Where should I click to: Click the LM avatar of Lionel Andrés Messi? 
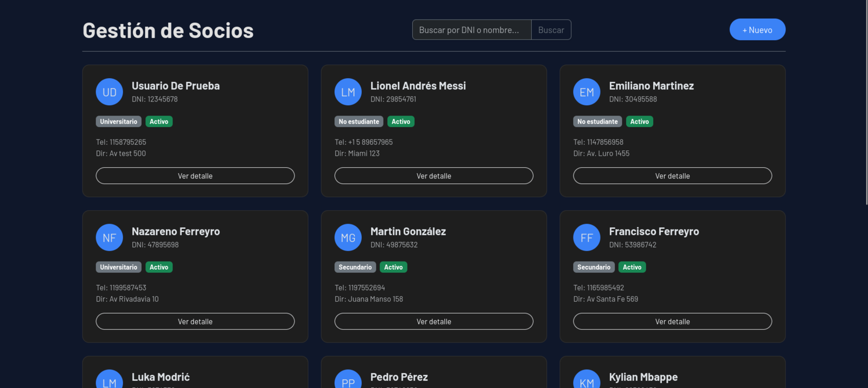(x=348, y=92)
